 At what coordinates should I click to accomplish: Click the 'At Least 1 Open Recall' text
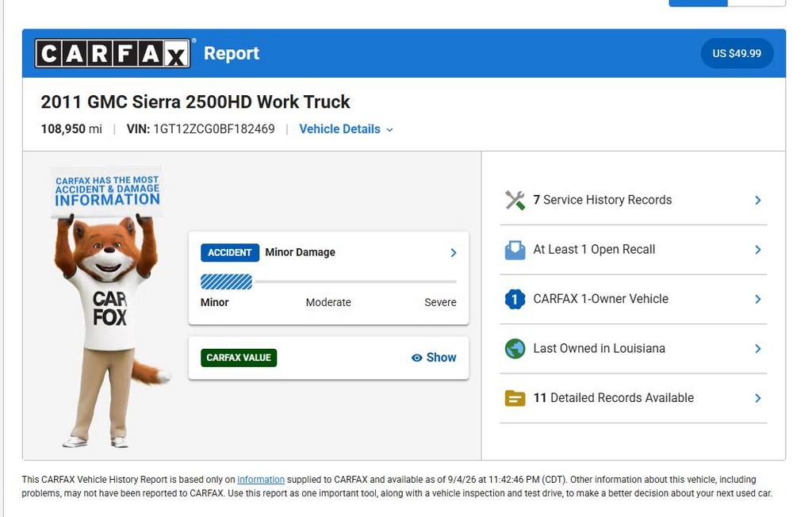(594, 250)
